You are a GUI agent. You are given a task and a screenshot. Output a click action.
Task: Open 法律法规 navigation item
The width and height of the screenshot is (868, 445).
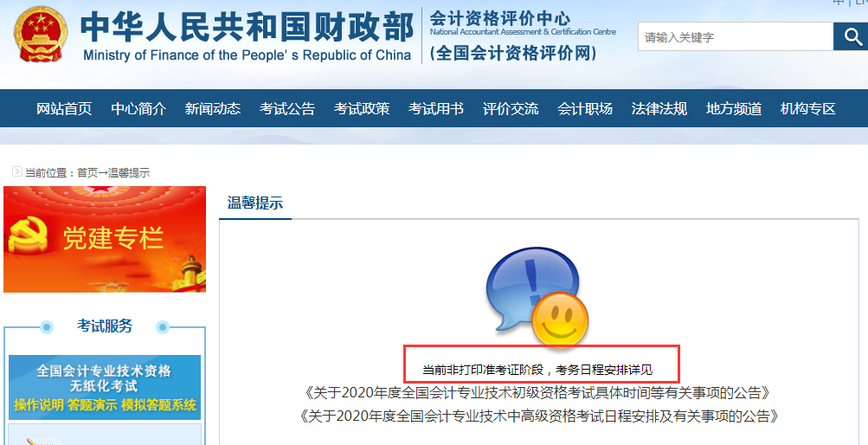tap(659, 109)
